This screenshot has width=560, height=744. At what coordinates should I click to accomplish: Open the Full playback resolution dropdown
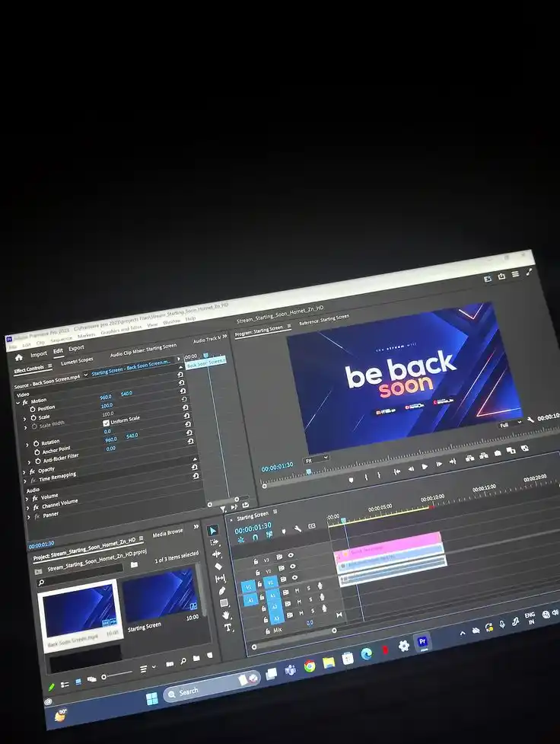pos(510,423)
